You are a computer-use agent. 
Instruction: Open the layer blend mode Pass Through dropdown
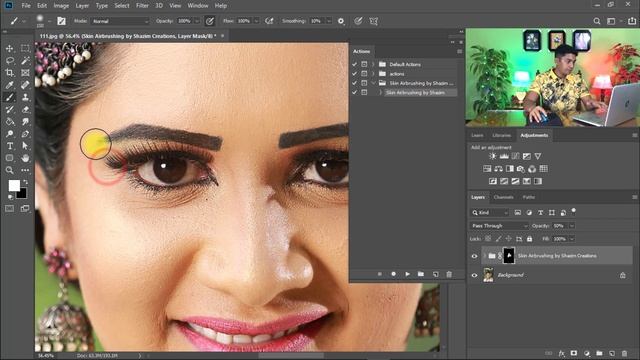499,226
